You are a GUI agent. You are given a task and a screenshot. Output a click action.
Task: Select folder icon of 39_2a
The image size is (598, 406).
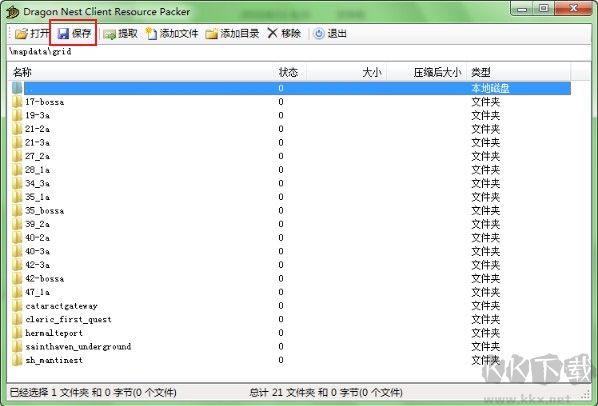(x=17, y=224)
